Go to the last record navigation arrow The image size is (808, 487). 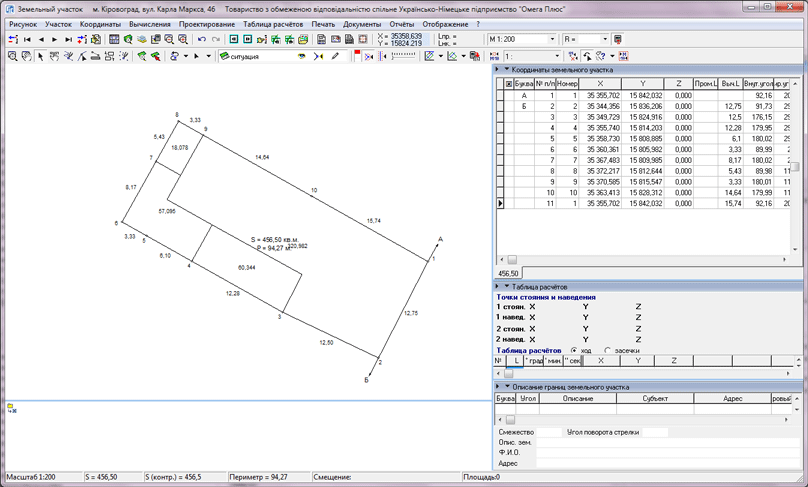tap(68, 40)
